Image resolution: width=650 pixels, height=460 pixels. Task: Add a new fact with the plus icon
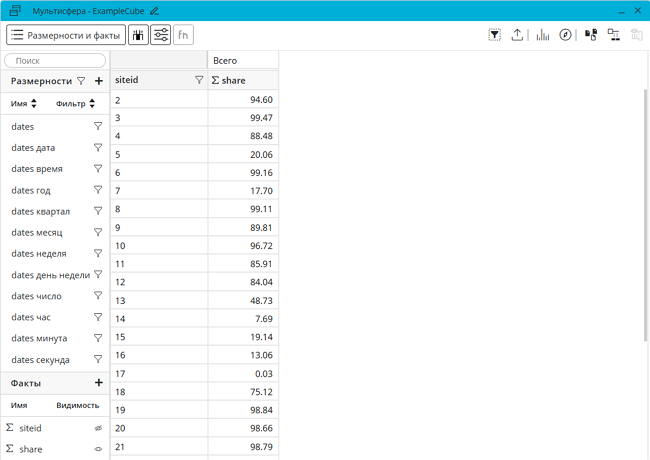pos(98,383)
